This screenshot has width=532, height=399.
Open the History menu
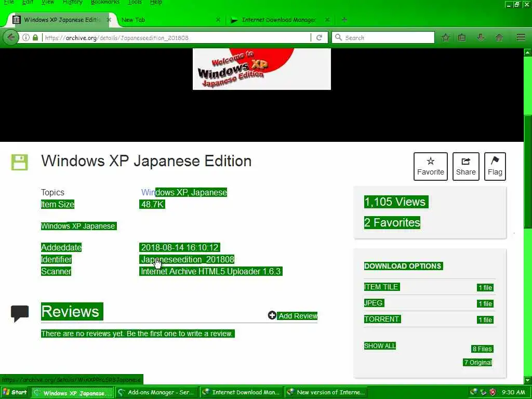[x=73, y=3]
